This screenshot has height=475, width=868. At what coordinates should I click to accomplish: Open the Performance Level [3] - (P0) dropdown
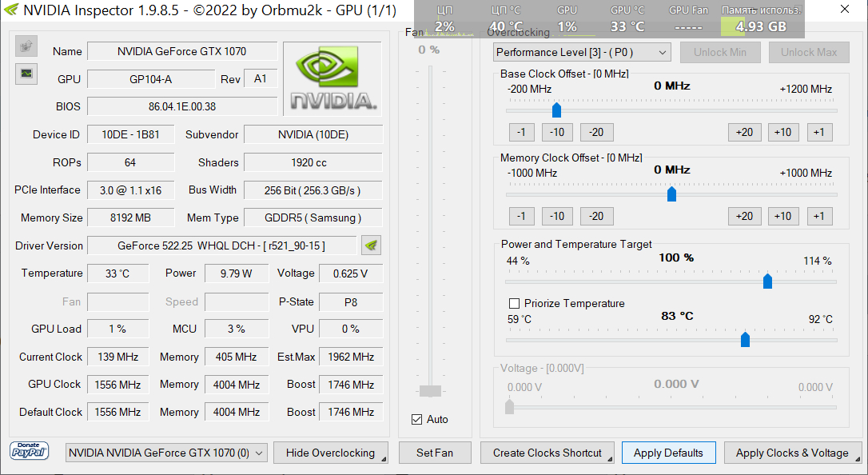pyautogui.click(x=582, y=53)
